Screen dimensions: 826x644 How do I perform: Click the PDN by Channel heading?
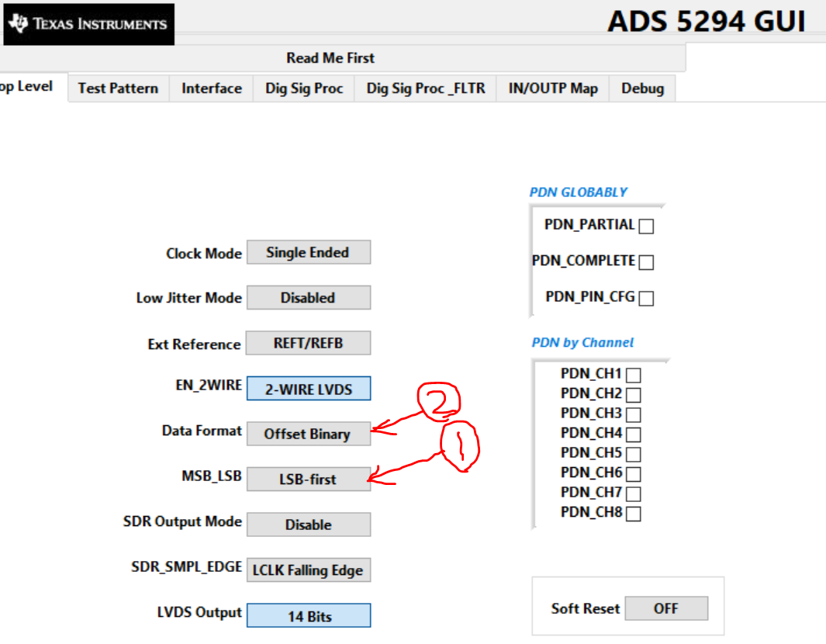tap(582, 342)
